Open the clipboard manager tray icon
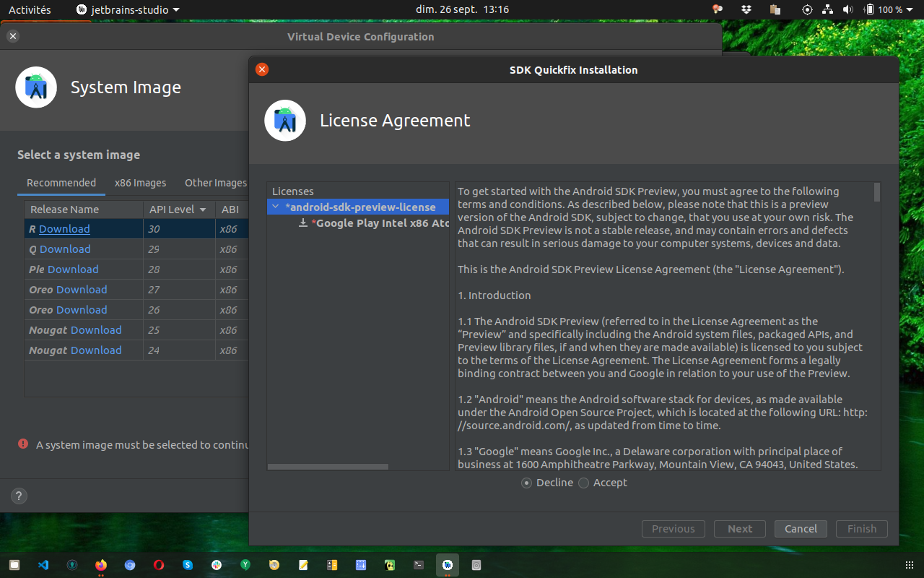This screenshot has width=924, height=578. click(775, 9)
